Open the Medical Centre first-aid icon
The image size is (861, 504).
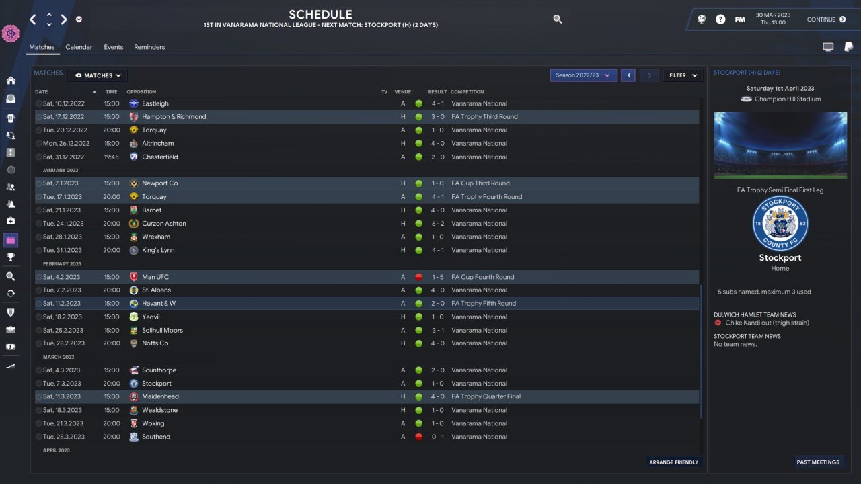pyautogui.click(x=11, y=221)
